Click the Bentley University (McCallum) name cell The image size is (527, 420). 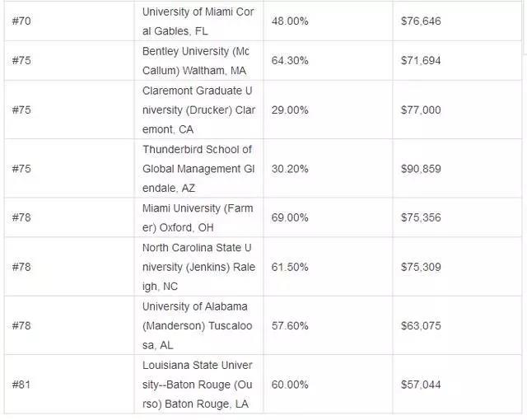tap(198, 61)
